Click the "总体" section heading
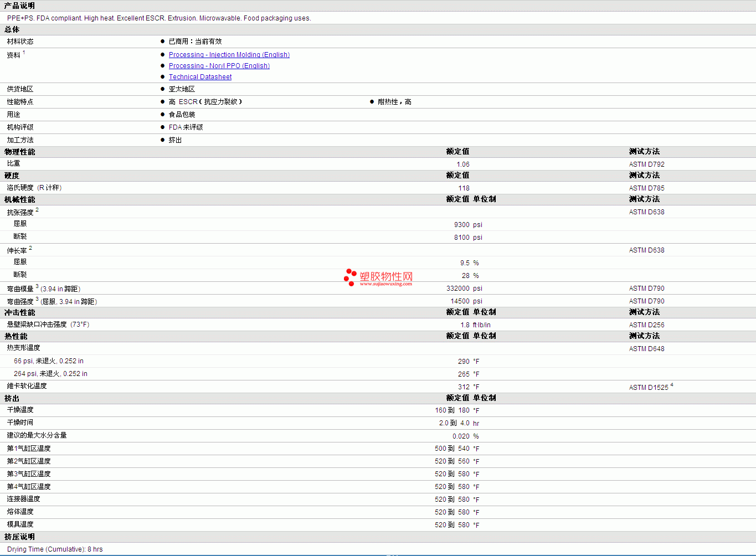The width and height of the screenshot is (756, 556). pyautogui.click(x=12, y=29)
